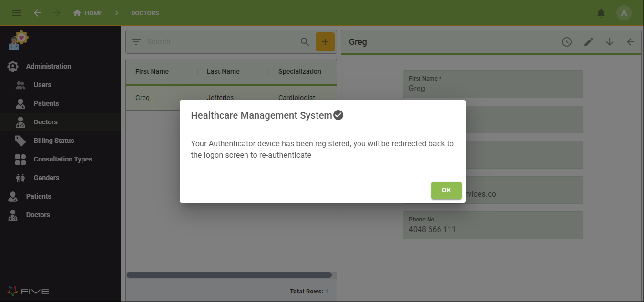Viewport: 644px width, 302px height.
Task: Click the filter icon in search bar
Action: 136,41
